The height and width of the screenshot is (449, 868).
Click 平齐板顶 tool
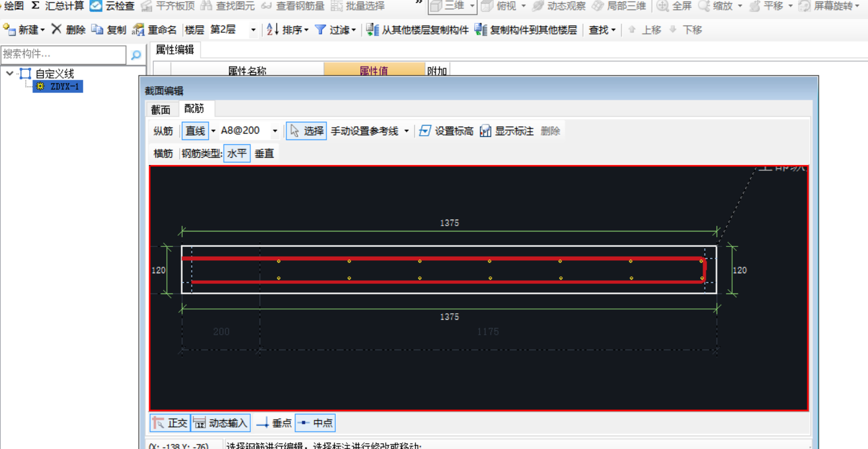tap(168, 6)
